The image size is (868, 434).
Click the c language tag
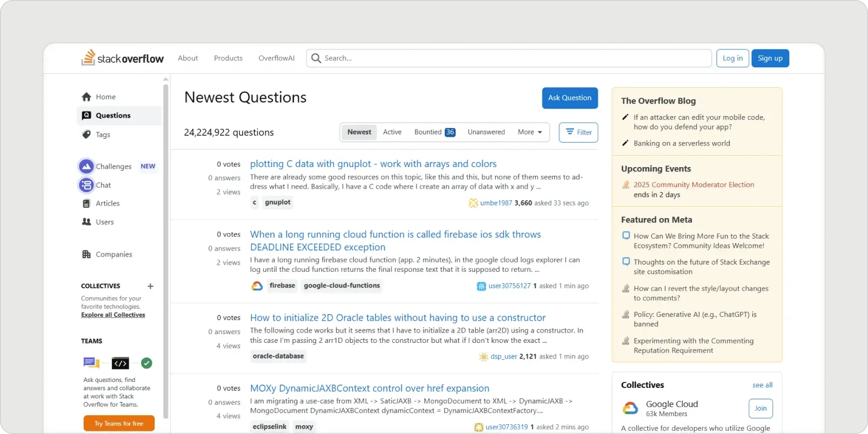point(254,202)
